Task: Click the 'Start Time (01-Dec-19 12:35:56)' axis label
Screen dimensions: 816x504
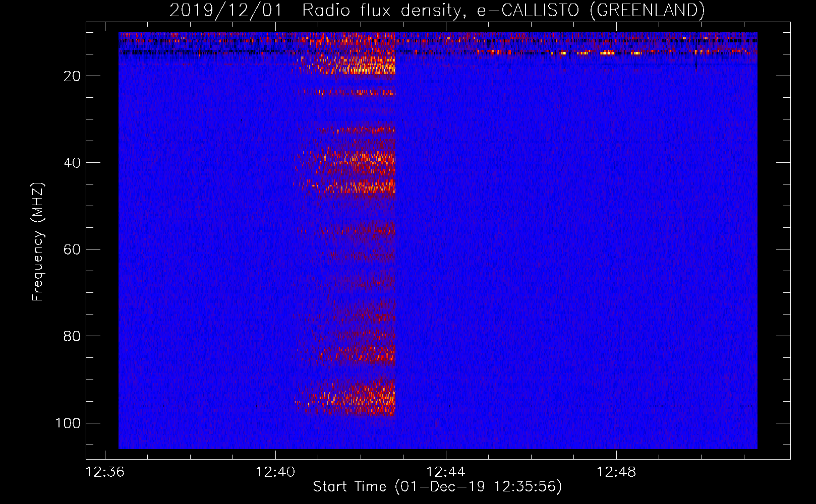Action: click(x=437, y=487)
